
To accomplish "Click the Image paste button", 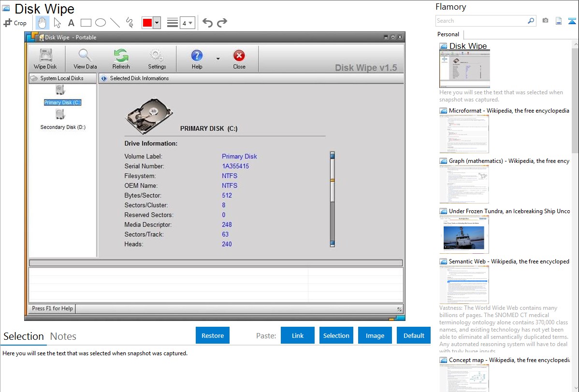I will click(375, 335).
